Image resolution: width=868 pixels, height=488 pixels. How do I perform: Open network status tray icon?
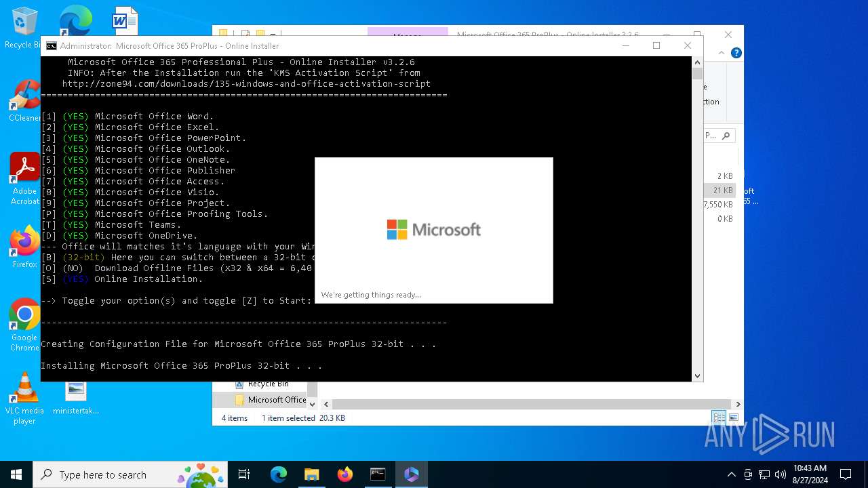[x=764, y=474]
